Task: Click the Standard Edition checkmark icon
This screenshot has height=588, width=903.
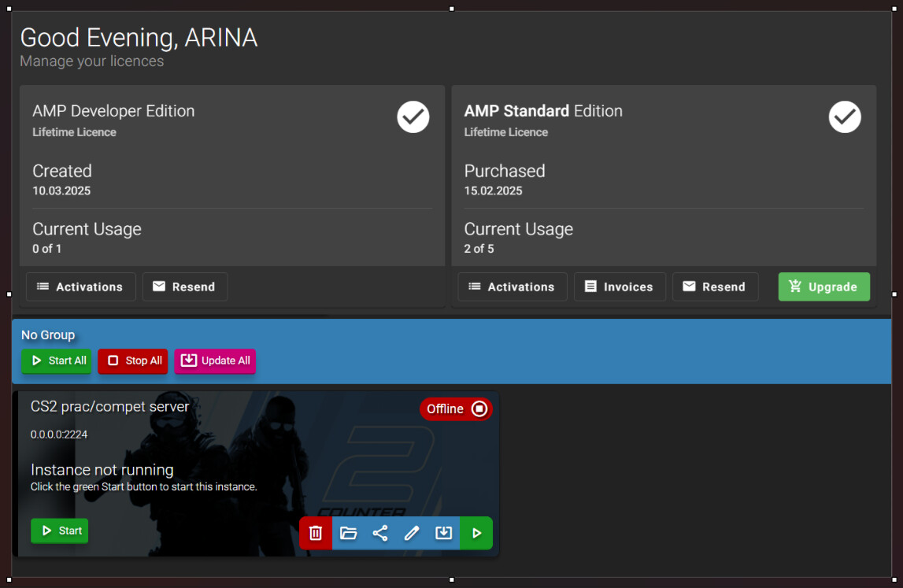Action: coord(845,117)
